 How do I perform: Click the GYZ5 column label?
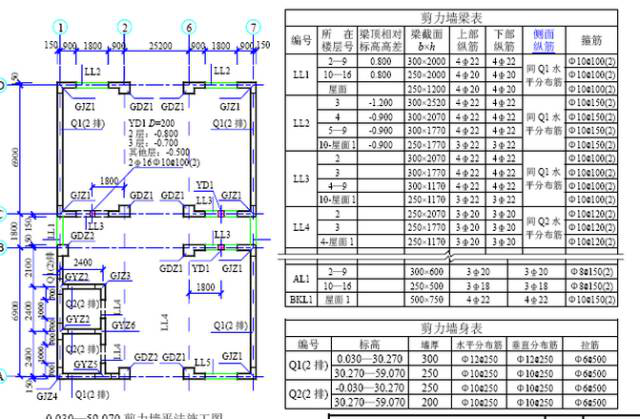[86, 364]
